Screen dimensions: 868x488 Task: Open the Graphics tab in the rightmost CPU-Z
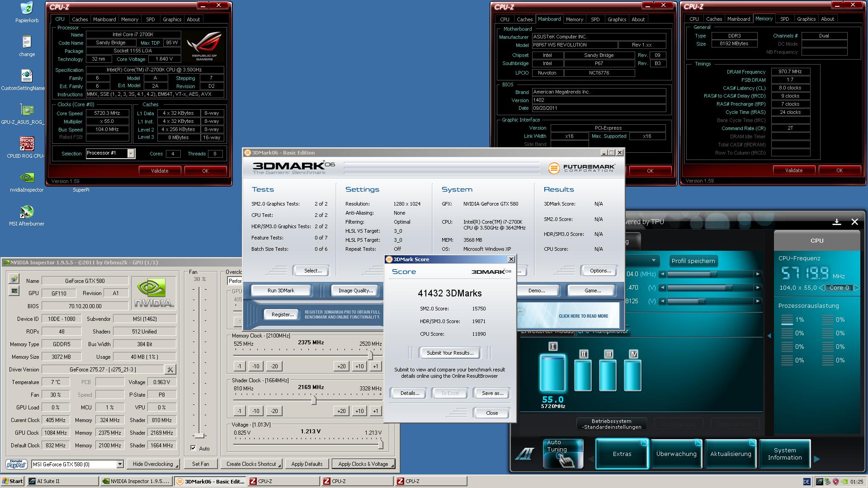pos(806,19)
